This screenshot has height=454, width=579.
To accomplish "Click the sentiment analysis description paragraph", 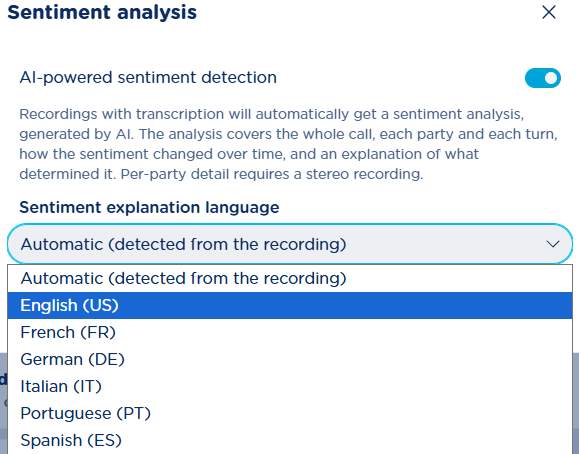I will tap(288, 144).
